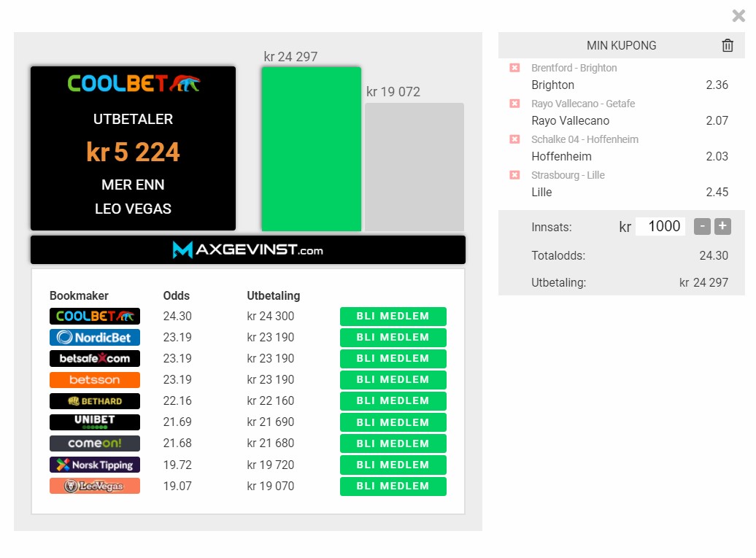Click Unibet logo in bookmaker table
756x558 pixels.
click(95, 422)
